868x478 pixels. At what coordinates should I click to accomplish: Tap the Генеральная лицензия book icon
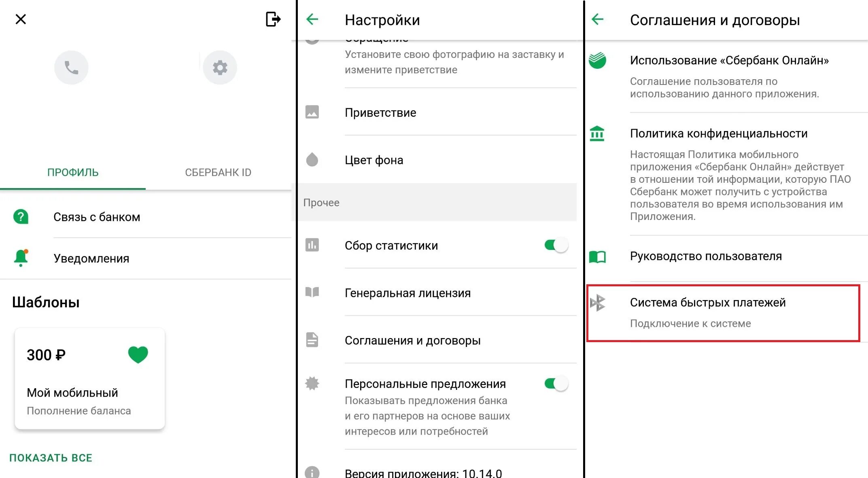312,292
